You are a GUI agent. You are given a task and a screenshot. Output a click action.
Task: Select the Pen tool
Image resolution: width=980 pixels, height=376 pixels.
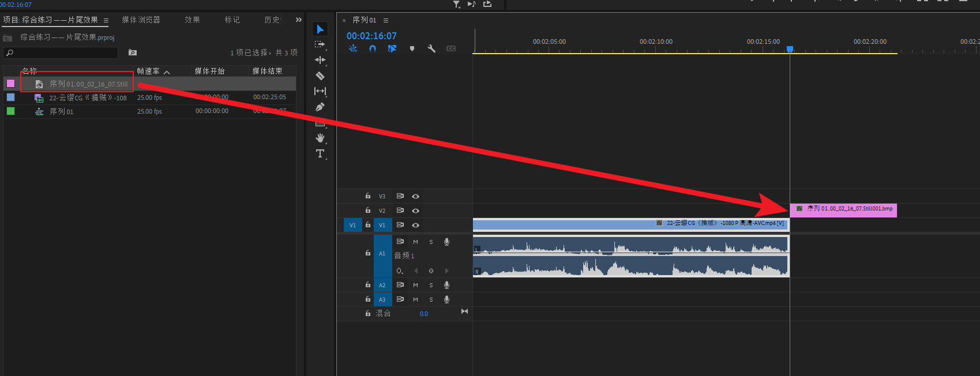coord(320,107)
